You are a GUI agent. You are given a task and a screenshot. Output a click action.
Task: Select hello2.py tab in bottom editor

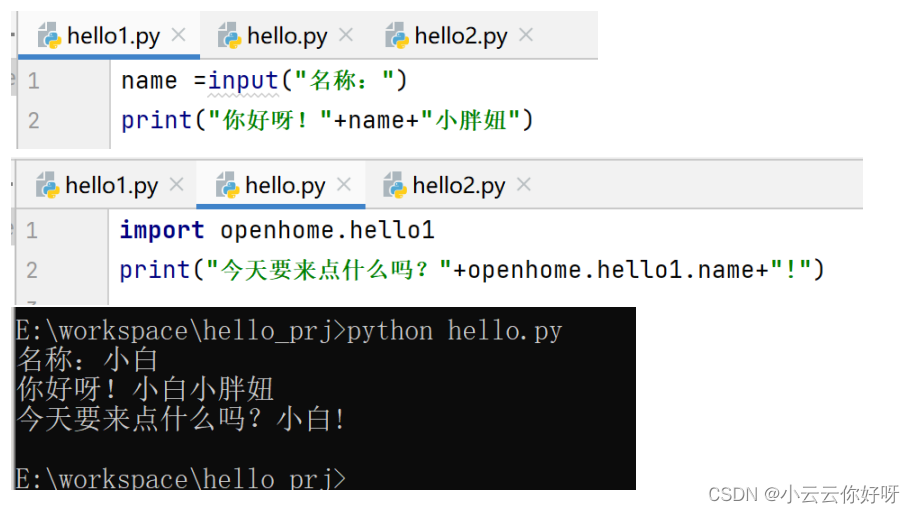point(458,186)
